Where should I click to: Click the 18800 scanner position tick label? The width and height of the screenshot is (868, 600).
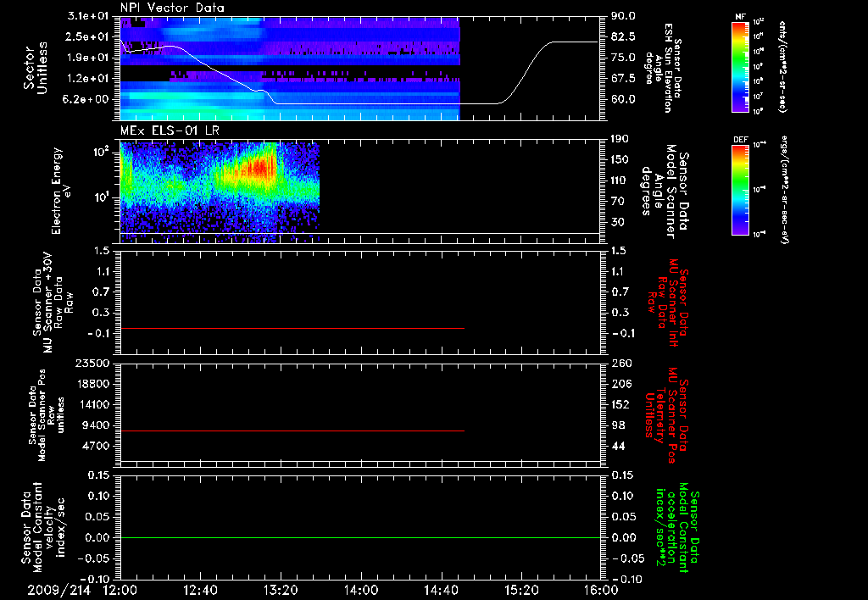tap(93, 384)
